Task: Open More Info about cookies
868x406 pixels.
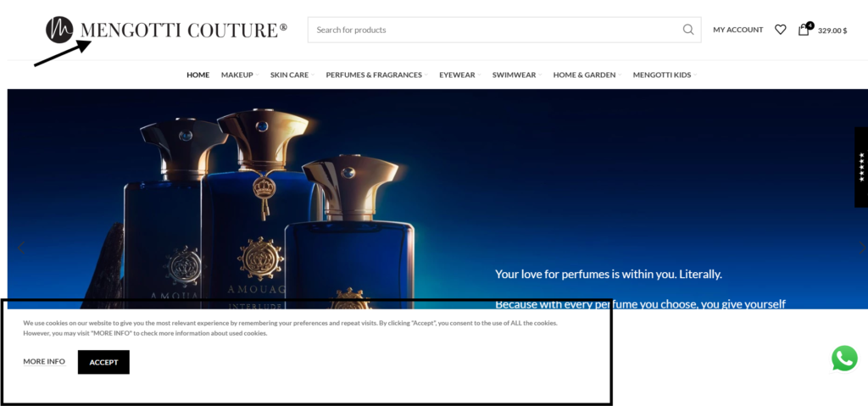Action: [x=44, y=362]
